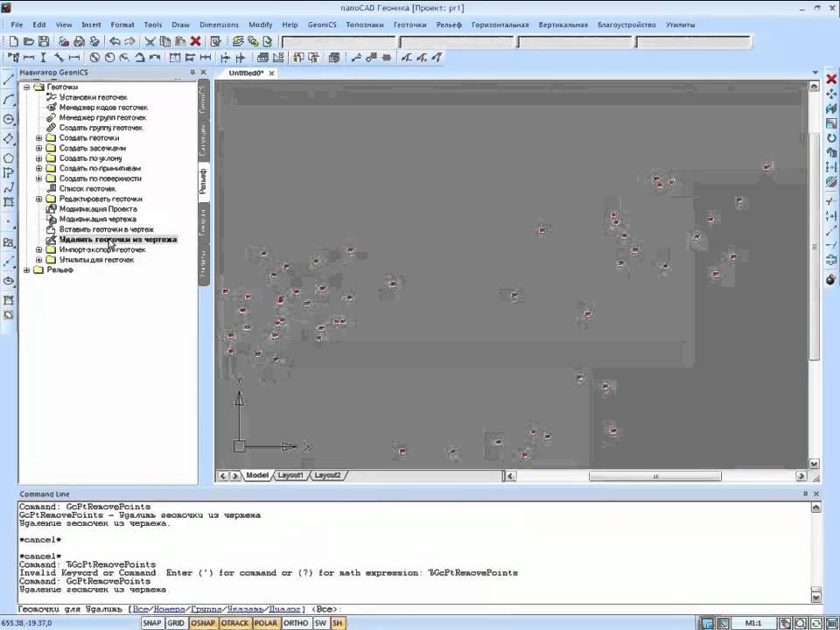The width and height of the screenshot is (840, 630).
Task: Select the Circle draw tool
Action: coord(9,119)
